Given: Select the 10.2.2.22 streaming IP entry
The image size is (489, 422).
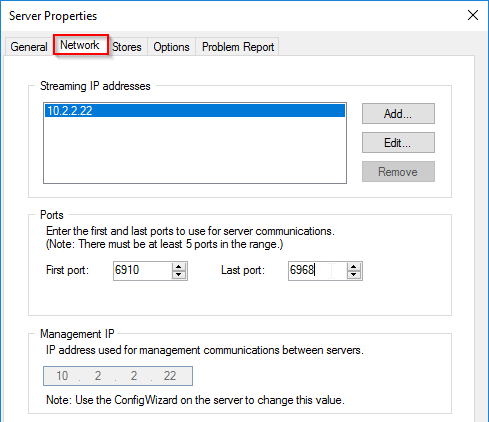Looking at the screenshot, I should point(195,111).
